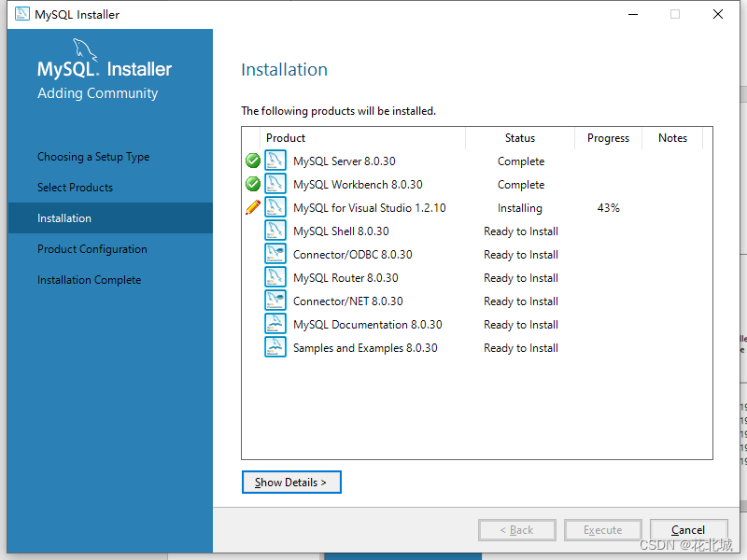Image resolution: width=747 pixels, height=560 pixels.
Task: Click Ready to Install status of Connector/ODBC
Action: click(521, 255)
